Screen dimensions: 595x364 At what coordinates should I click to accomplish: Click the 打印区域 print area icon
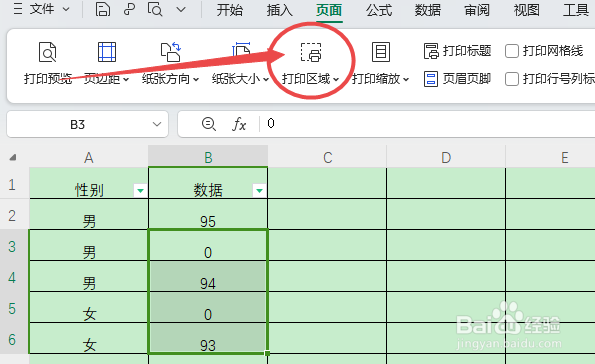pyautogui.click(x=311, y=52)
